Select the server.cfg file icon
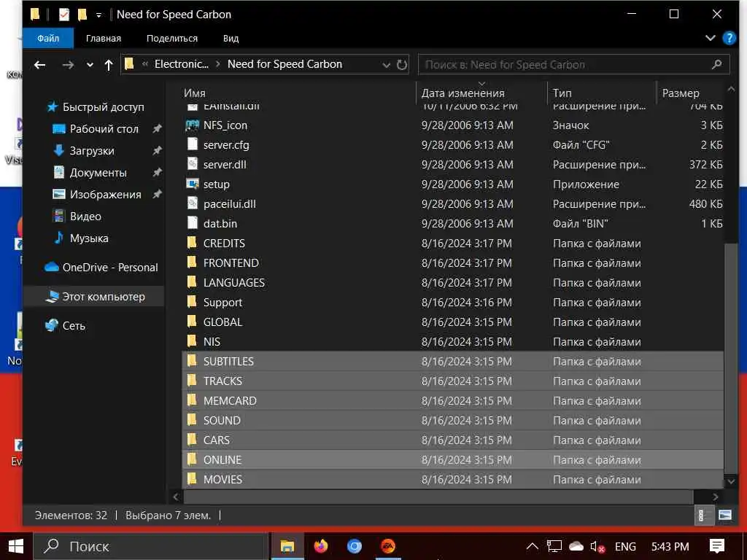This screenshot has width=747, height=560. click(x=192, y=144)
